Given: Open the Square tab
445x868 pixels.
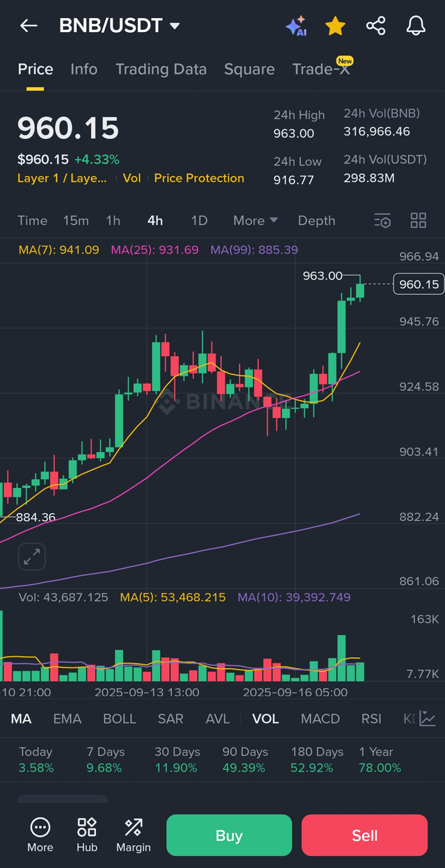Looking at the screenshot, I should point(250,70).
